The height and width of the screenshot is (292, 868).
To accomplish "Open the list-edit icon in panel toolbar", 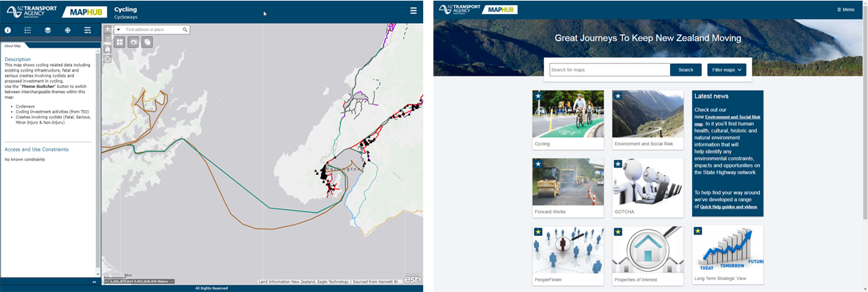I will (x=87, y=30).
